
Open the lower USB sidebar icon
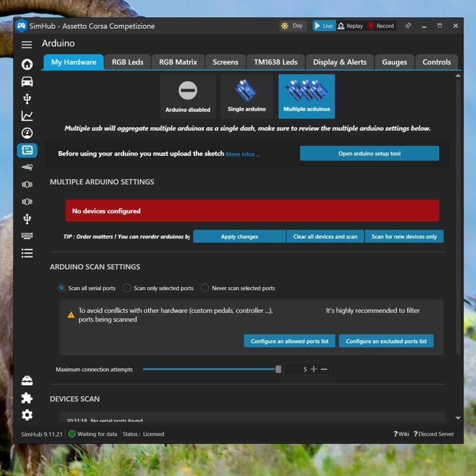tap(27, 219)
